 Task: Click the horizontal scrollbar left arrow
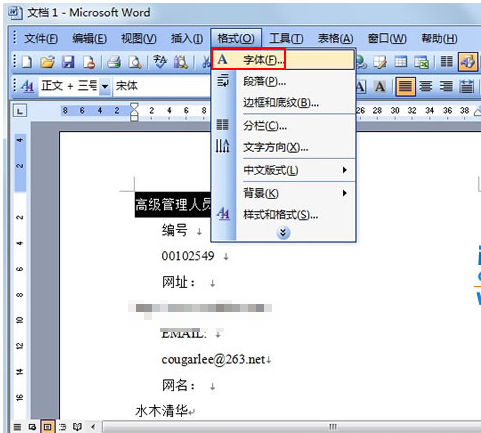[x=93, y=427]
